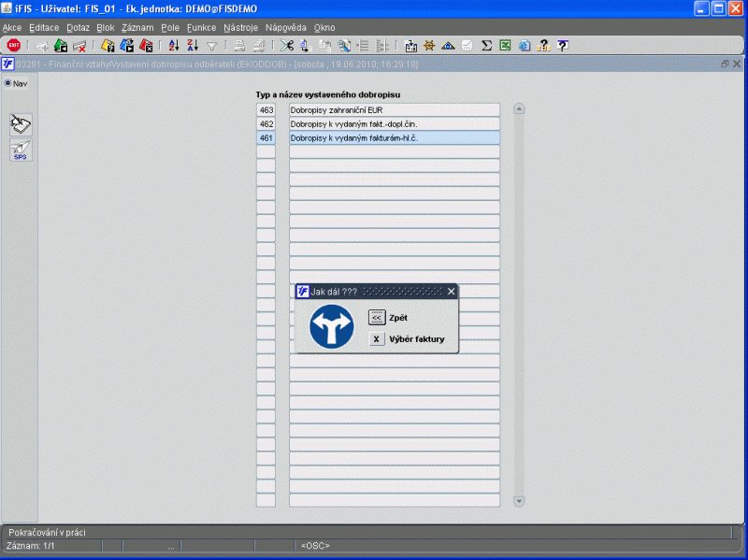Click the delete record icon with red X
The image size is (748, 560).
(79, 46)
